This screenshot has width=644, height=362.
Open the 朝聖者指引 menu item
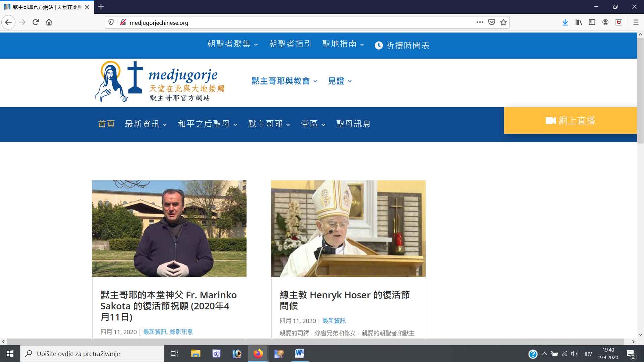290,44
